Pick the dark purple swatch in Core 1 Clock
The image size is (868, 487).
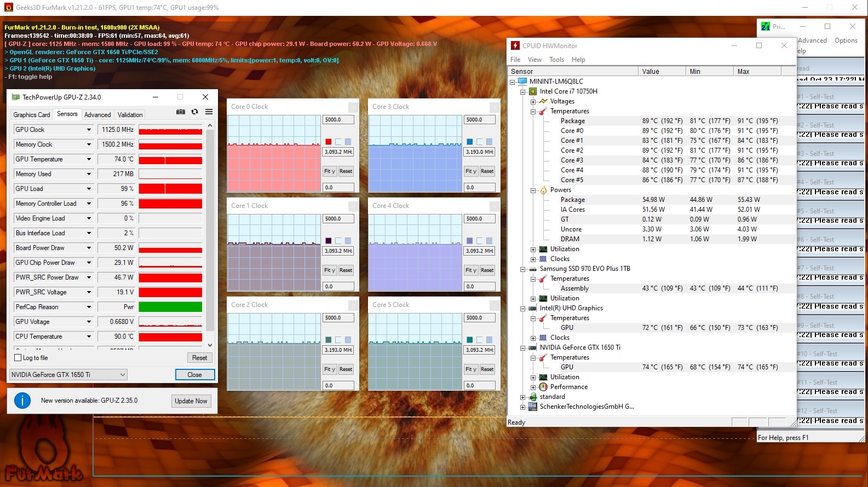[x=328, y=241]
